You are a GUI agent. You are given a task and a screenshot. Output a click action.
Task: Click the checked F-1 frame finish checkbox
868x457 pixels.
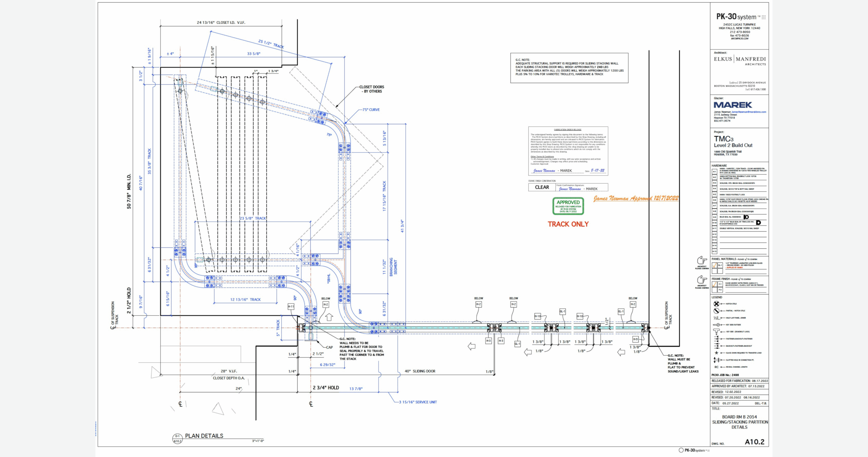[714, 284]
